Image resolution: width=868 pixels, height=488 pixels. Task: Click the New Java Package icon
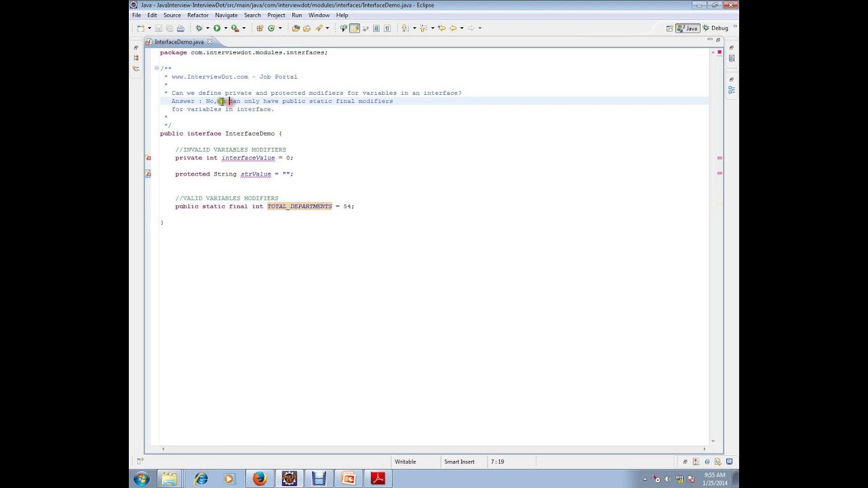click(x=258, y=28)
